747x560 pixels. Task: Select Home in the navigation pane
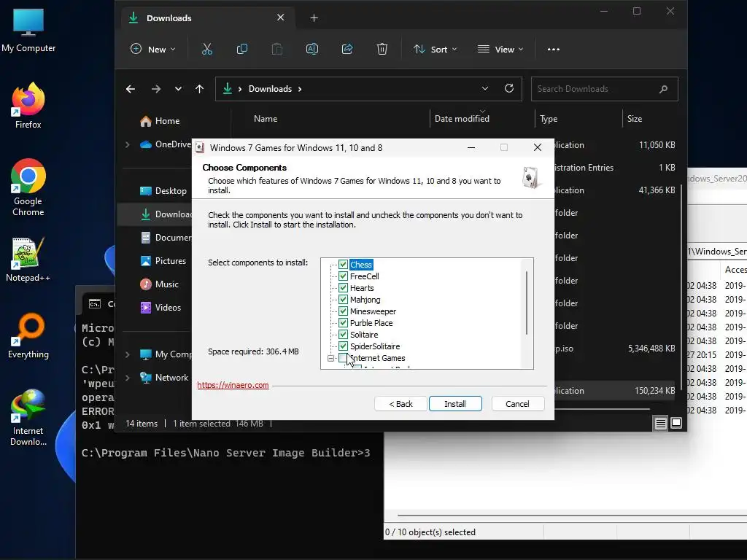[x=160, y=121]
